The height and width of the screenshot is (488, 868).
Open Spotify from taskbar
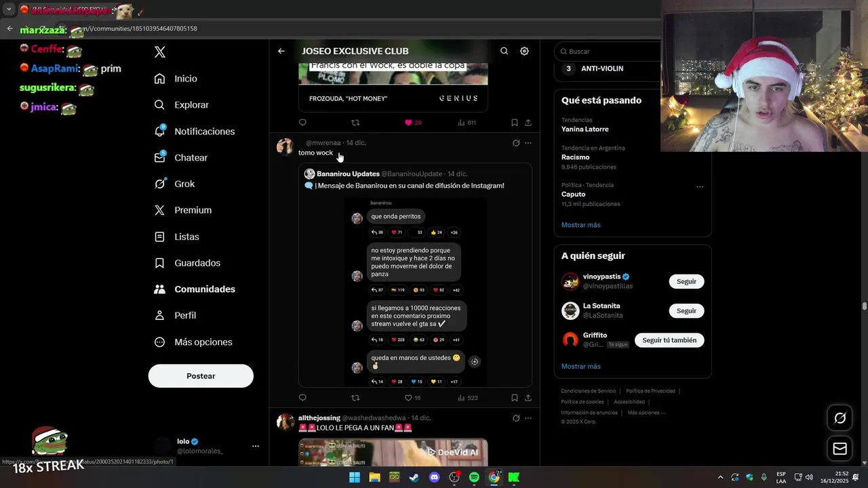474,477
